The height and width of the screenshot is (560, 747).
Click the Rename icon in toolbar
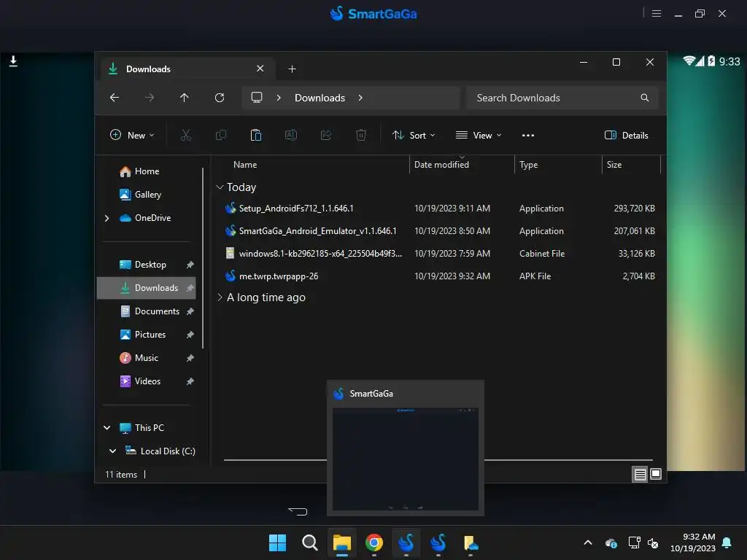pyautogui.click(x=291, y=135)
